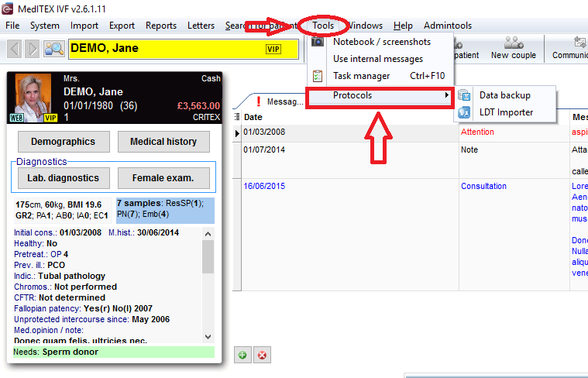Select LDT Importer entry
This screenshot has width=588, height=378.
(x=505, y=112)
